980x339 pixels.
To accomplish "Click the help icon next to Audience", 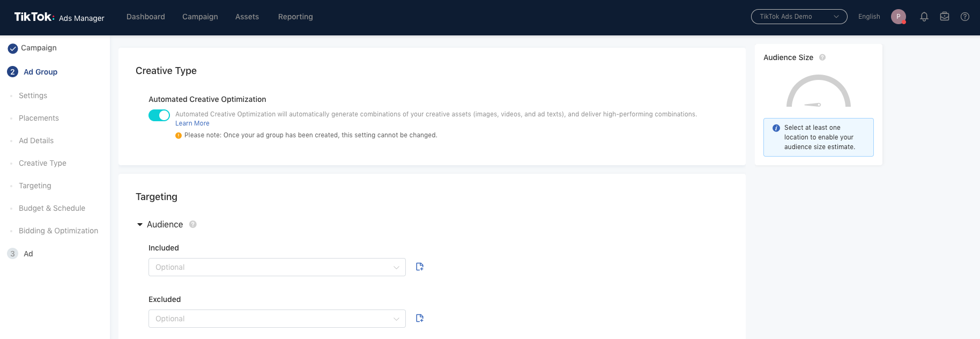I will 193,224.
